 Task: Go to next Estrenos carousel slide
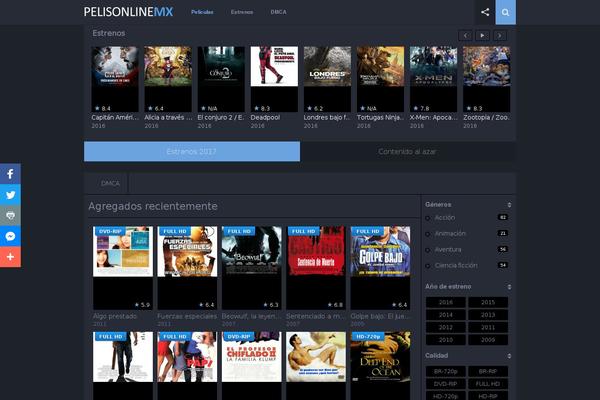tap(499, 36)
